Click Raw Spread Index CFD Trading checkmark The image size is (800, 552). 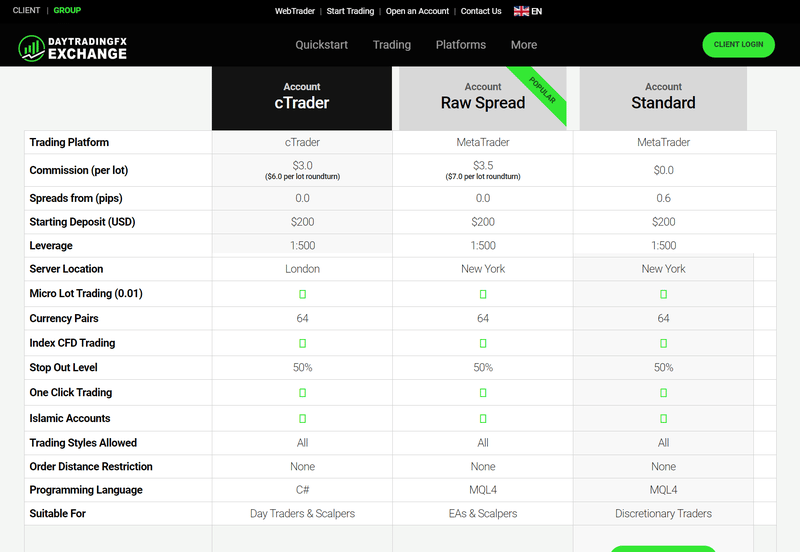pos(483,343)
